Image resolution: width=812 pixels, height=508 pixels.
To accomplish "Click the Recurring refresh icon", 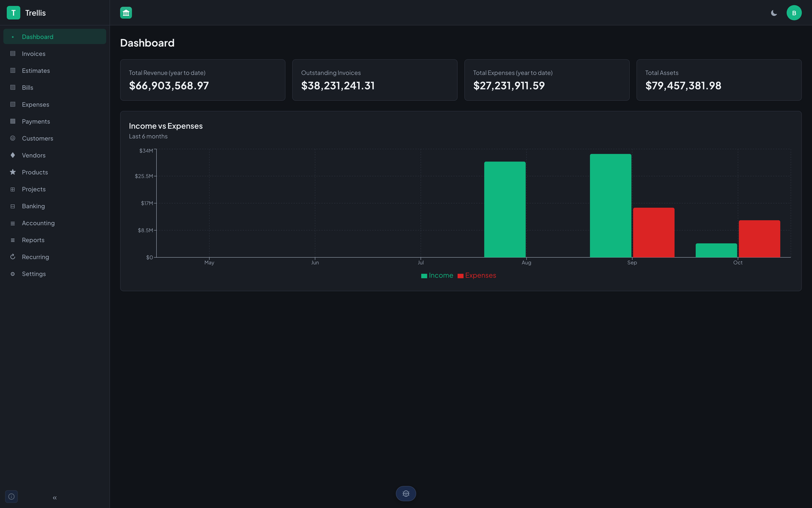I will (12, 257).
